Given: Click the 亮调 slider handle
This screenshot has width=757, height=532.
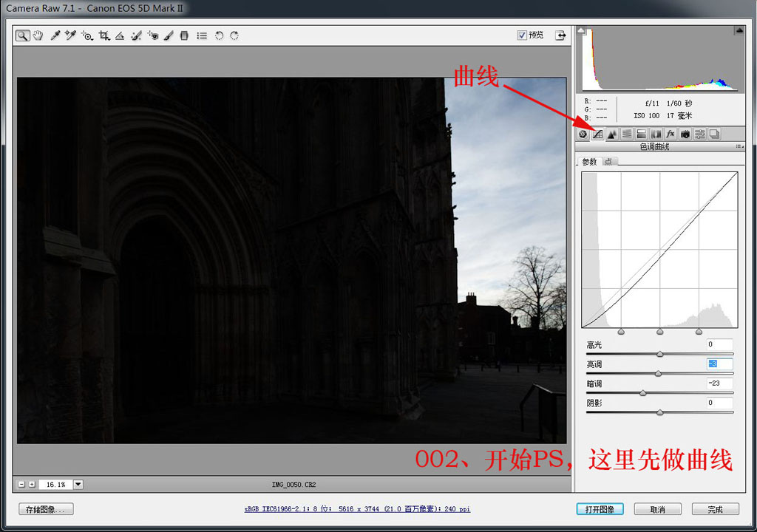Looking at the screenshot, I should pyautogui.click(x=658, y=374).
